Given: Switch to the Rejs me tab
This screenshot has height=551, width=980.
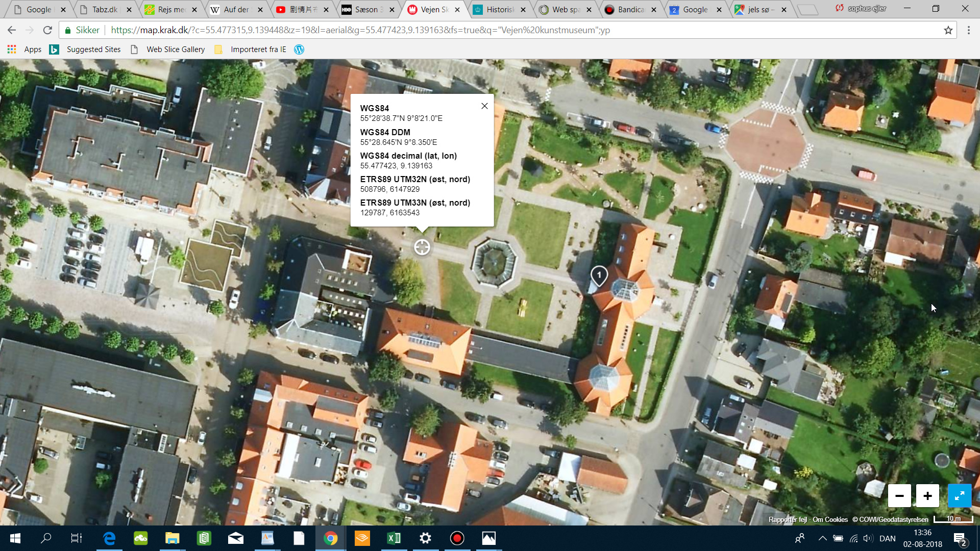Looking at the screenshot, I should click(x=171, y=9).
